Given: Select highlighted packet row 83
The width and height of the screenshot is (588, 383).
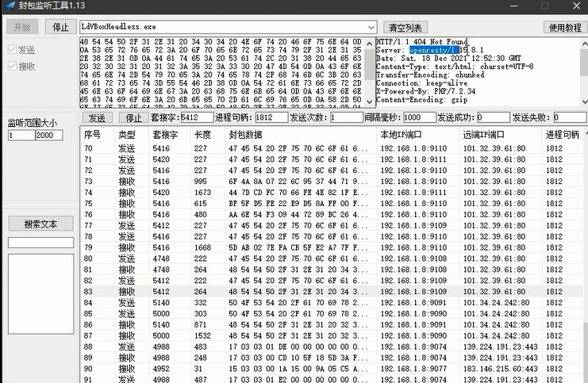Looking at the screenshot, I should coord(332,292).
